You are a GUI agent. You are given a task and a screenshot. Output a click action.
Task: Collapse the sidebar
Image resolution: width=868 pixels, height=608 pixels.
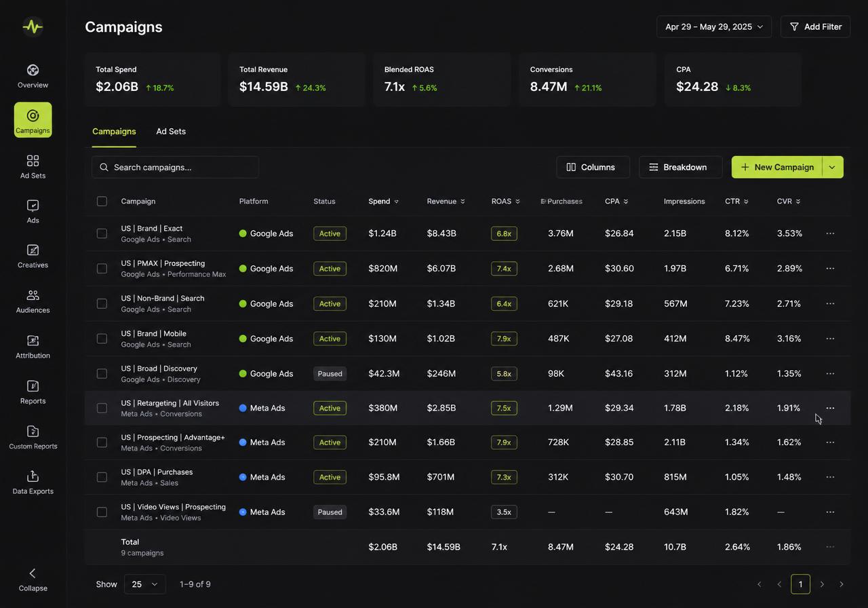click(x=33, y=579)
